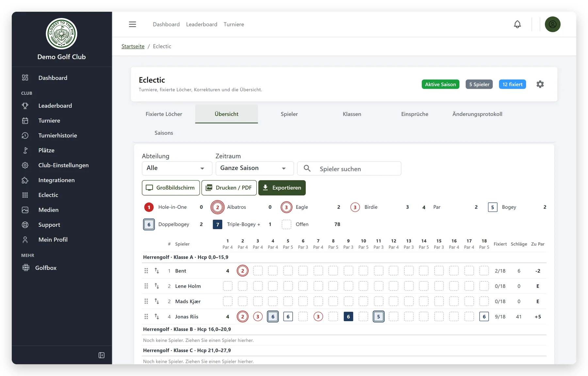The height and width of the screenshot is (376, 588).
Task: Toggle the hamburger menu icon
Action: tap(132, 24)
